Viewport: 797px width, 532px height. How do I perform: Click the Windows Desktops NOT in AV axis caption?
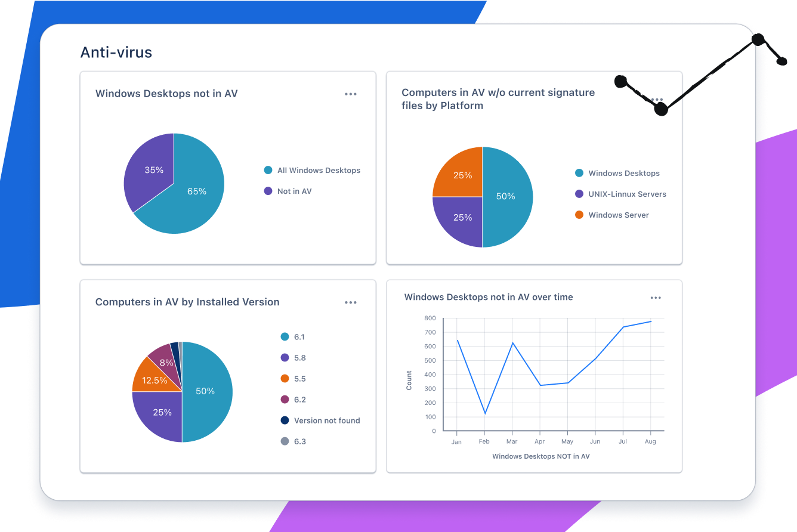541,456
